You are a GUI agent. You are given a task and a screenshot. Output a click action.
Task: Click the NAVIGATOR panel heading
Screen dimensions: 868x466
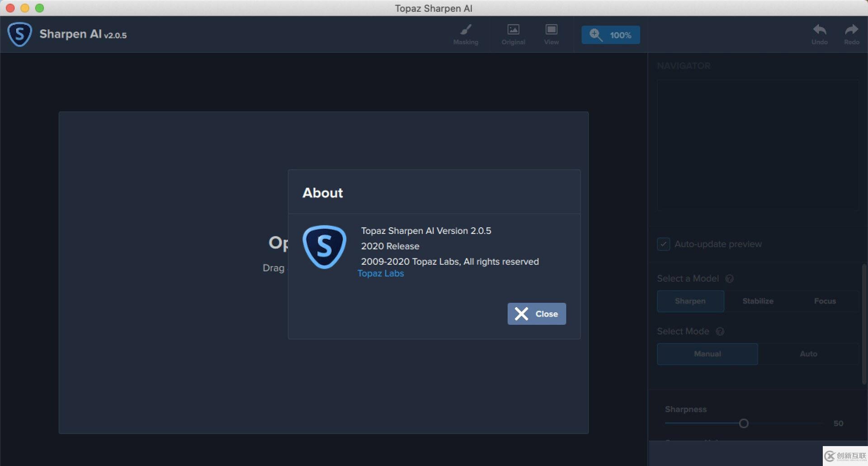click(x=684, y=66)
